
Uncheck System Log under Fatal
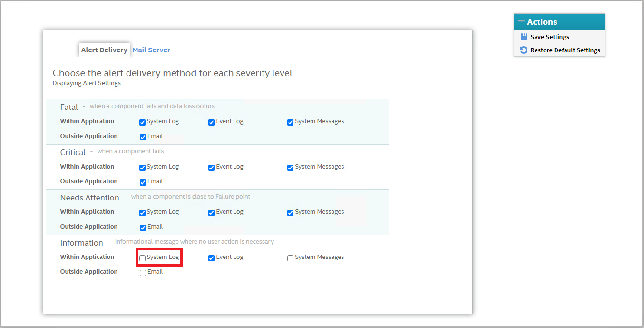tap(143, 122)
